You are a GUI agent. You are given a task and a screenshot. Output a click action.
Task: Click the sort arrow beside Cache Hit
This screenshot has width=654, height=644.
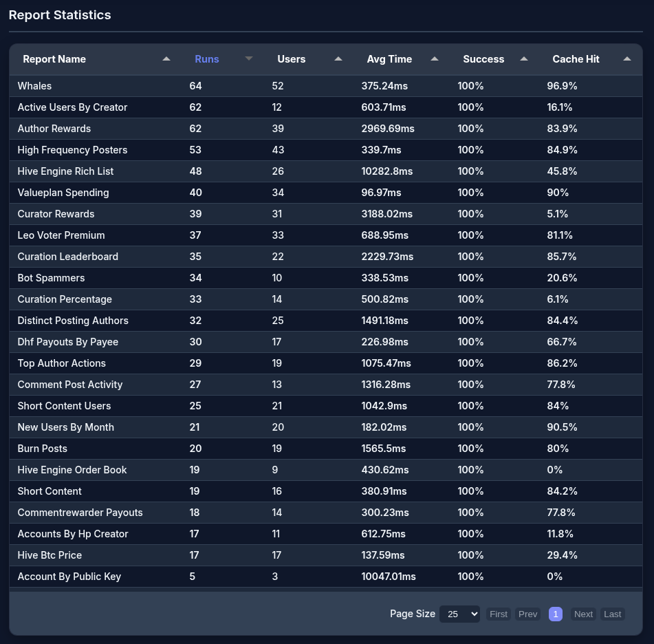(x=627, y=59)
